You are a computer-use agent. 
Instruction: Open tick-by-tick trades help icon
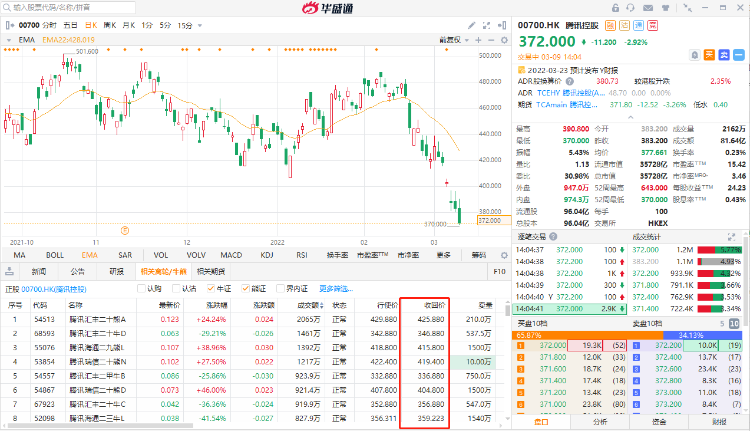pos(553,236)
